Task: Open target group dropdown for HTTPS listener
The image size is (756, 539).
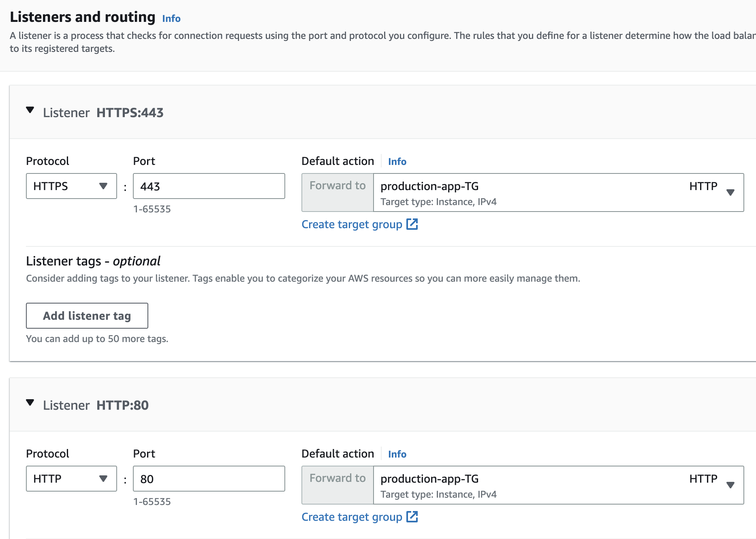Action: pyautogui.click(x=730, y=192)
